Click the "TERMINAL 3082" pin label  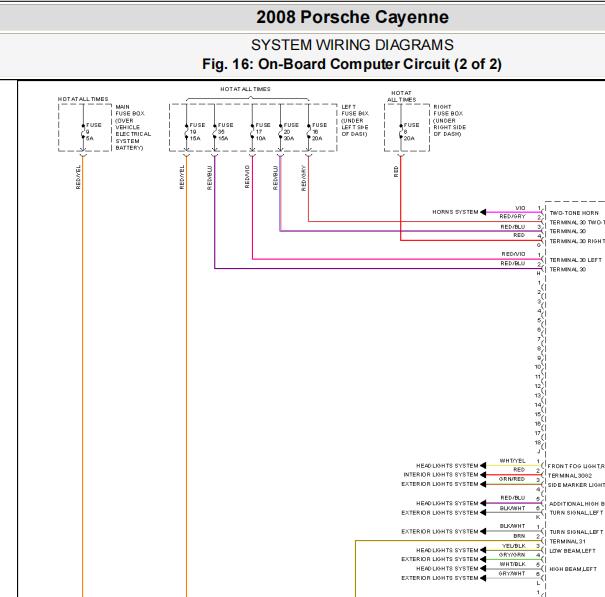click(x=570, y=476)
